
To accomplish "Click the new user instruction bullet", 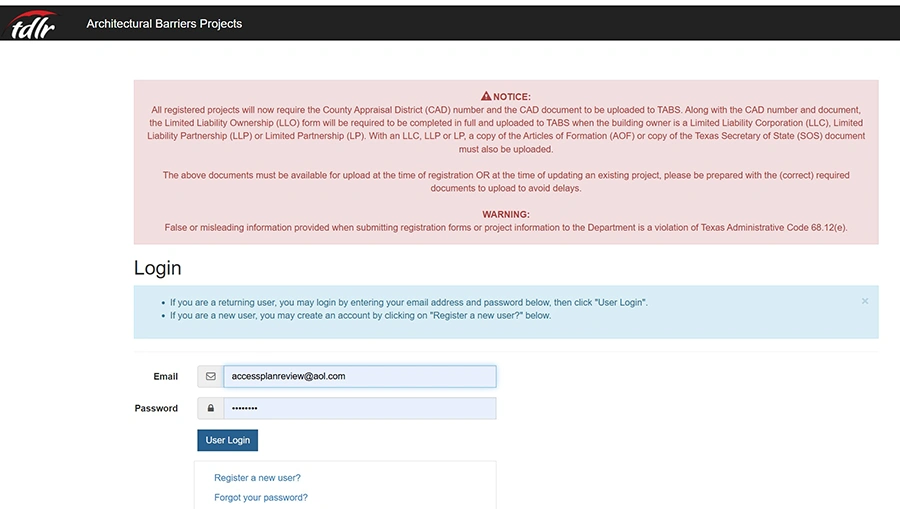I will coord(360,315).
